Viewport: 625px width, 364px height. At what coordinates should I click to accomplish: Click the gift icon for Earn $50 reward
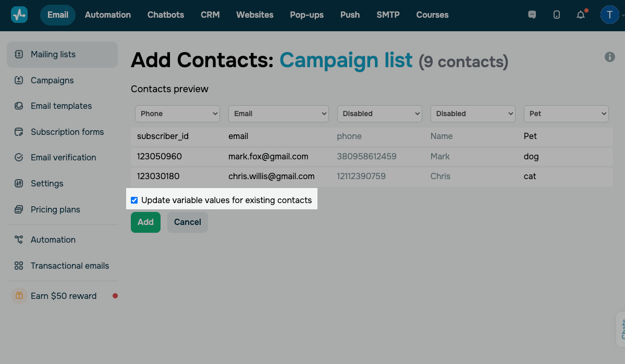(x=19, y=296)
